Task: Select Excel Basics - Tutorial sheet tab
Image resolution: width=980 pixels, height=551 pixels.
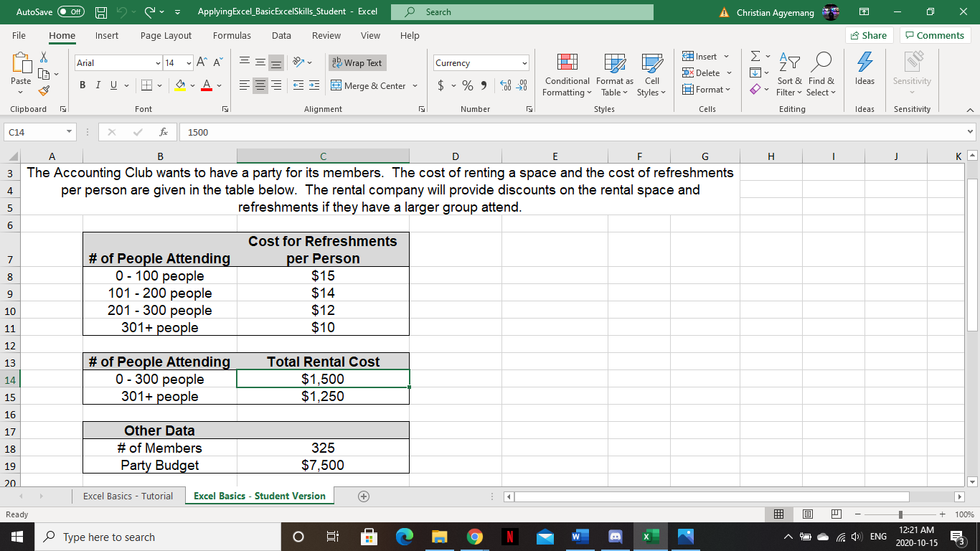Action: pyautogui.click(x=128, y=496)
